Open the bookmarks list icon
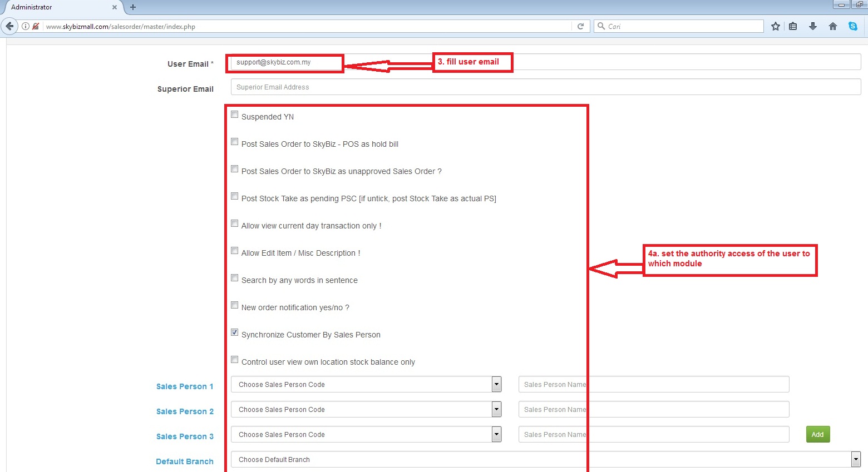Screen dimensions: 868x472 point(793,26)
